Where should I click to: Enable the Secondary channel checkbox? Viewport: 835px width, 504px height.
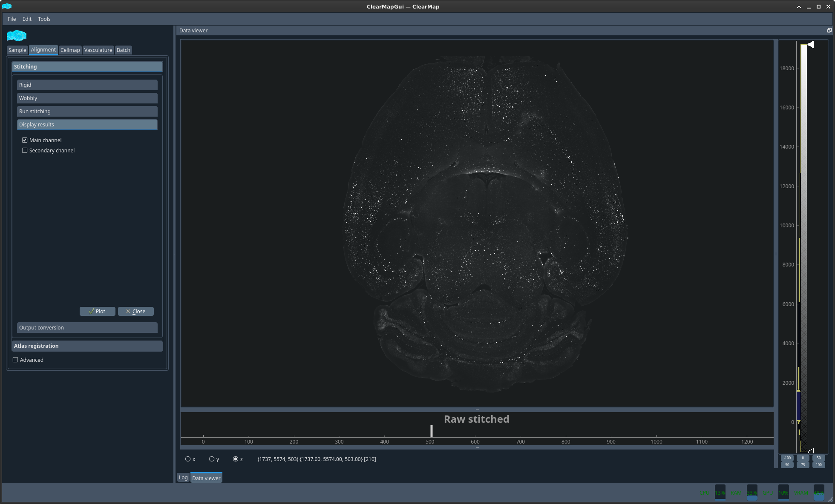click(x=25, y=150)
